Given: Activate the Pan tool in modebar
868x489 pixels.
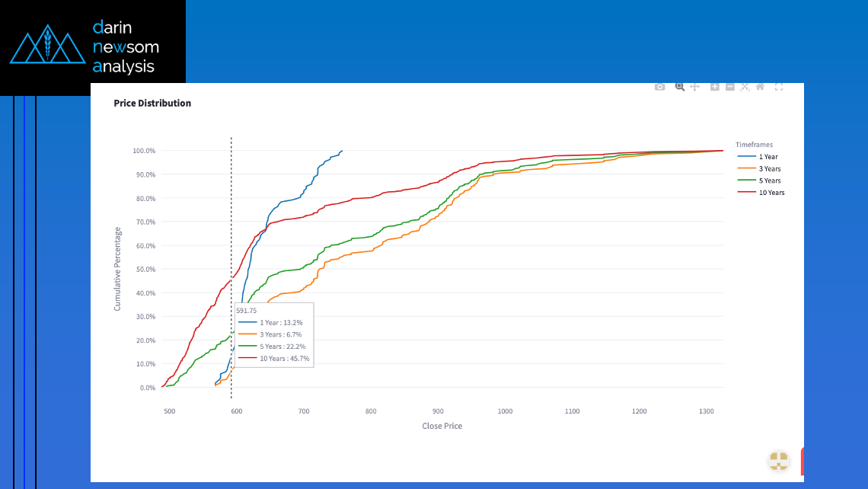Looking at the screenshot, I should pos(694,87).
